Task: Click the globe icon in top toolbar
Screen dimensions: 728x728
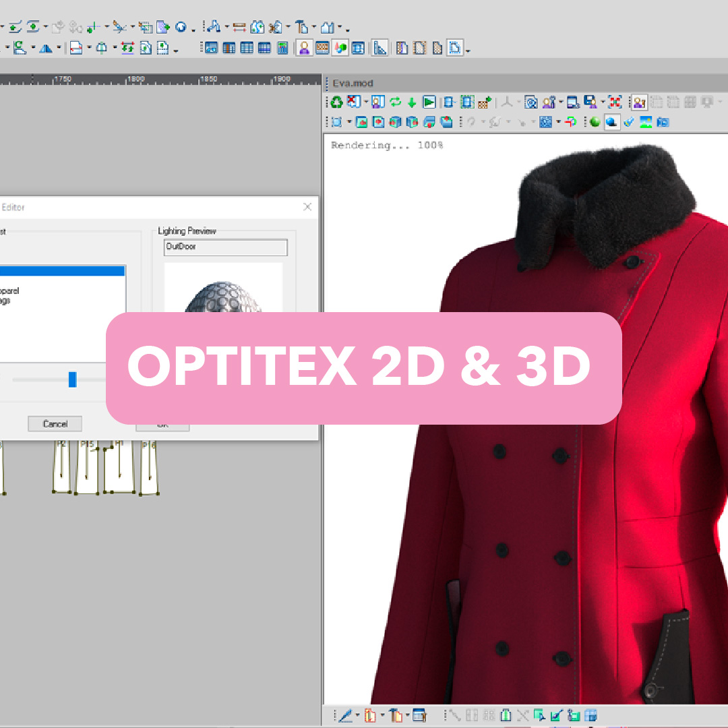Action: click(181, 28)
